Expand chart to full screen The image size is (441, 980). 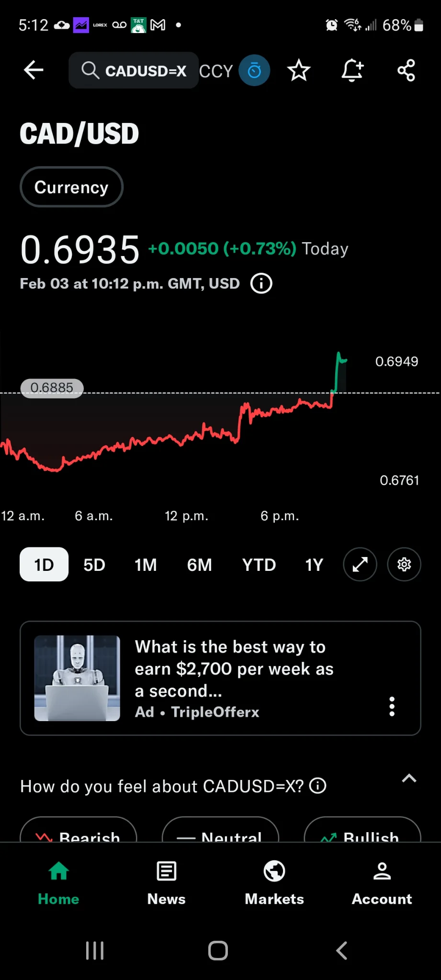360,564
